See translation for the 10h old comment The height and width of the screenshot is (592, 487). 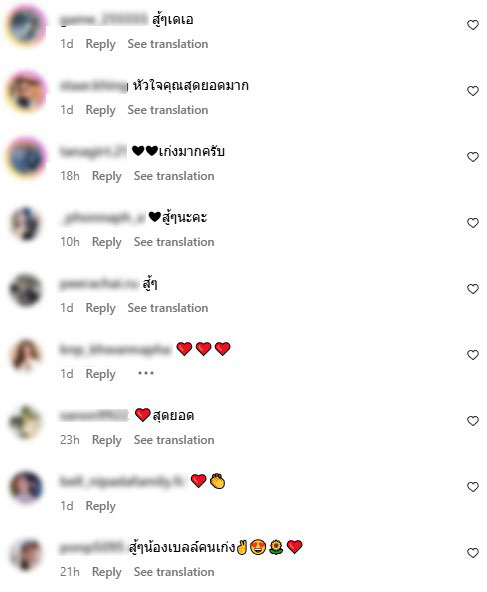pos(174,242)
